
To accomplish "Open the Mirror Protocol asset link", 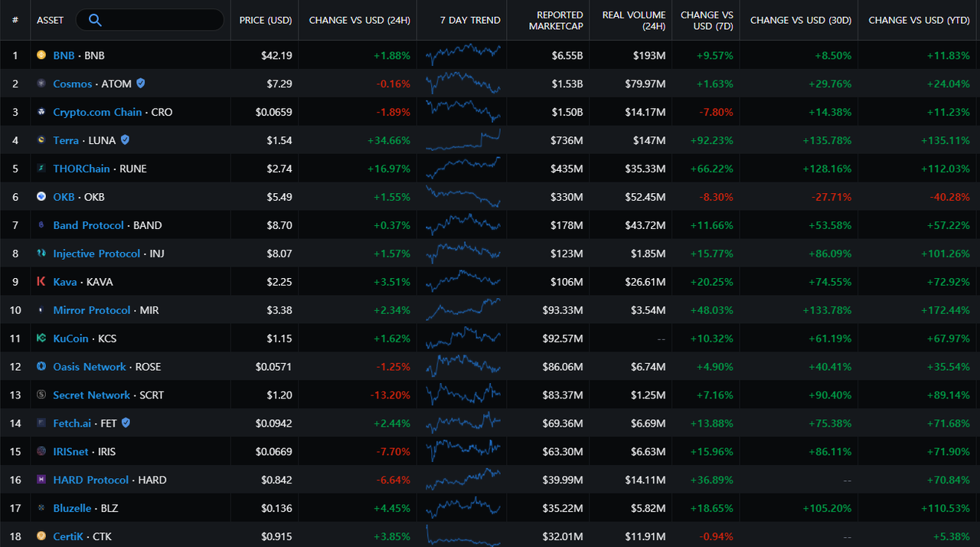I will pos(91,310).
